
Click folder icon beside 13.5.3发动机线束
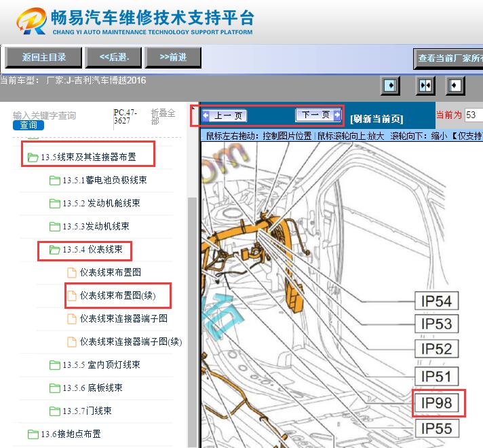click(x=54, y=227)
